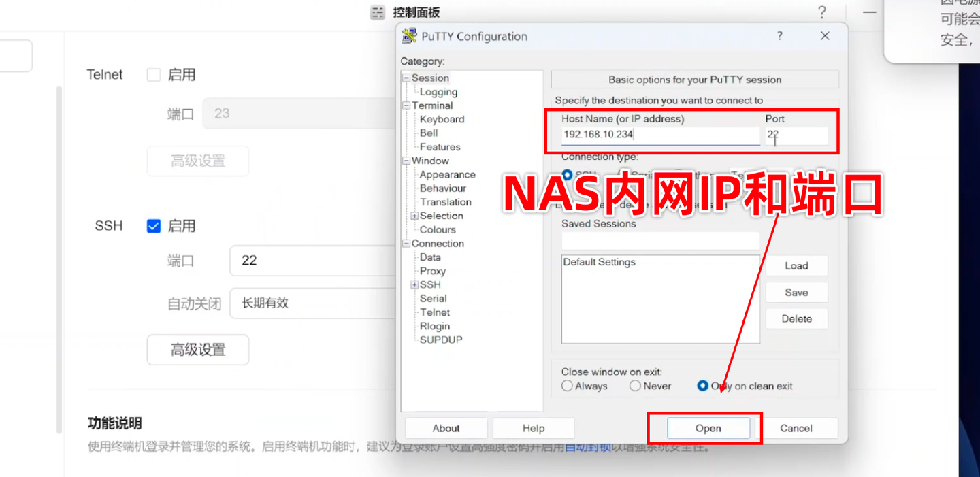Click the Host Name field with 192.168.10.234
Image resolution: width=980 pixels, height=477 pixels.
660,135
